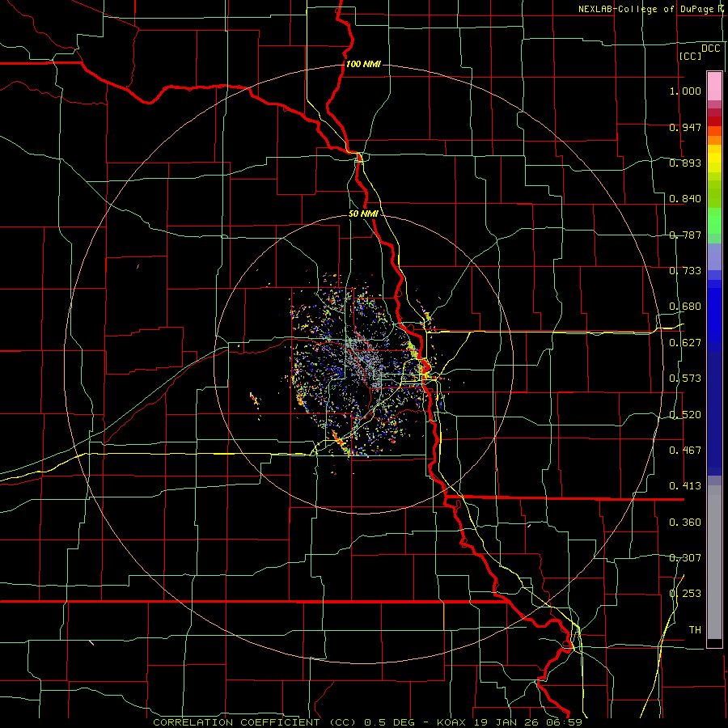Viewport: 728px width, 728px height.
Task: Click the 0.467 color scale value
Action: [x=685, y=451]
